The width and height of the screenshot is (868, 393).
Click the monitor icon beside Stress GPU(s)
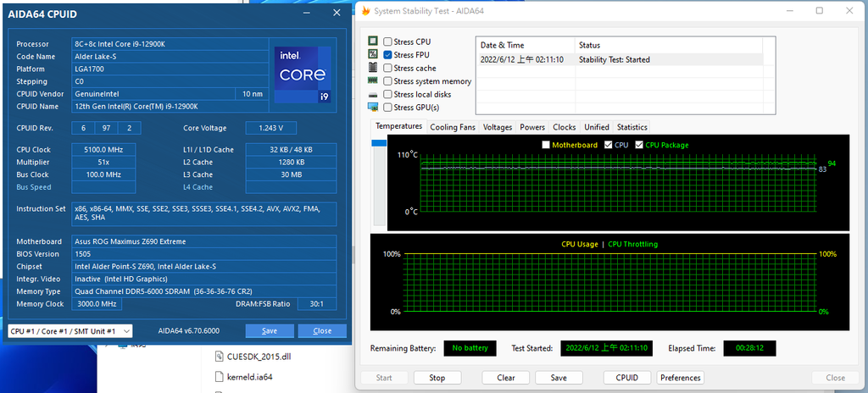coord(373,108)
